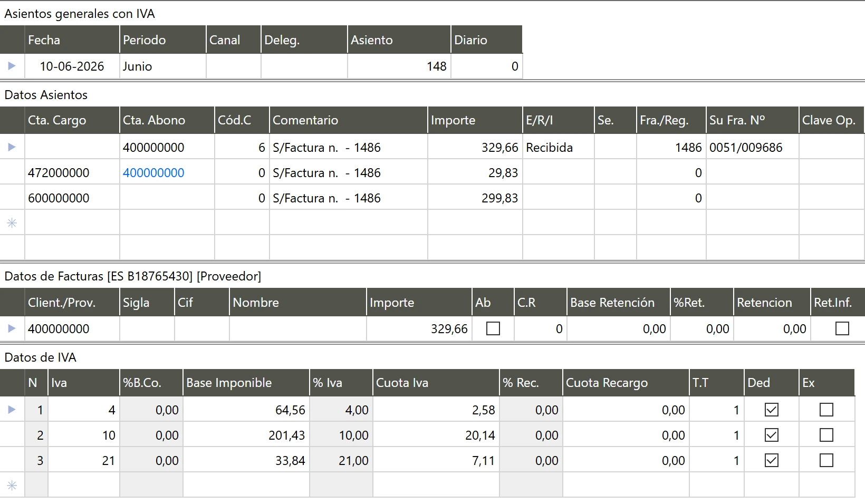Select the cuota IVA 7,11 cell
The height and width of the screenshot is (504, 865).
[x=436, y=460]
